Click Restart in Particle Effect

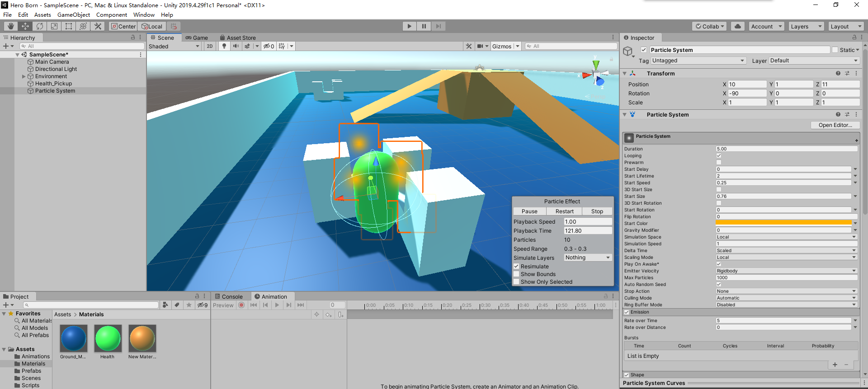pyautogui.click(x=564, y=211)
